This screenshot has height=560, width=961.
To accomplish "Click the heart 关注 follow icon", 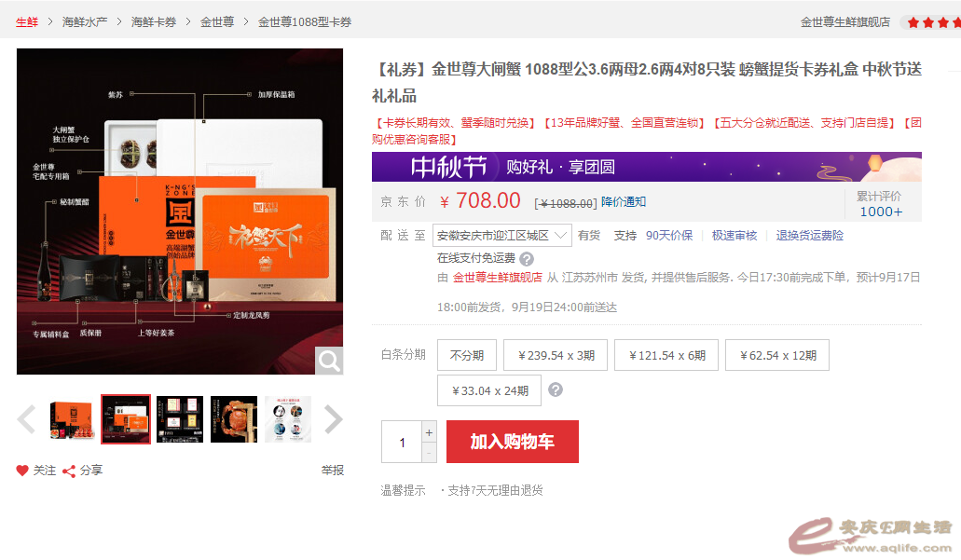I will click(22, 471).
